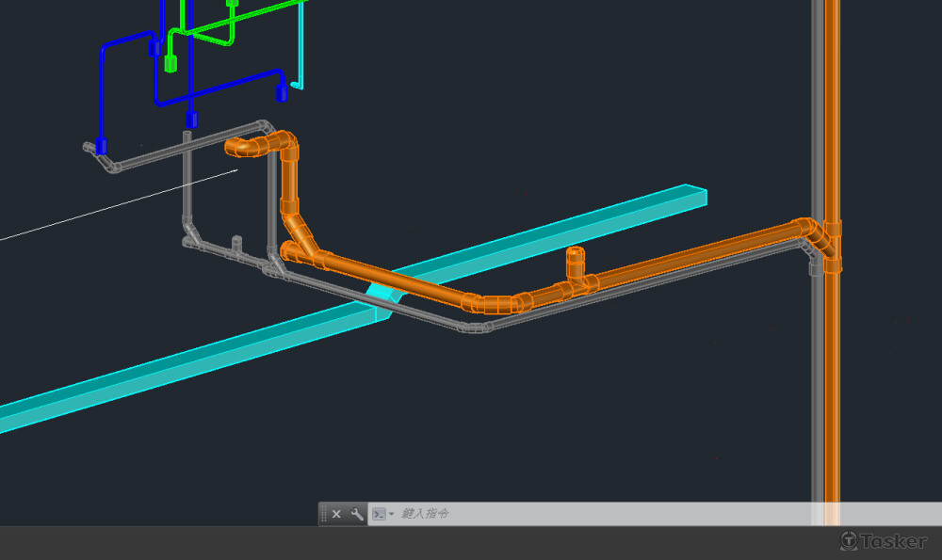Select the short gray vertical stub
Image resolution: width=942 pixels, height=560 pixels.
(237, 245)
